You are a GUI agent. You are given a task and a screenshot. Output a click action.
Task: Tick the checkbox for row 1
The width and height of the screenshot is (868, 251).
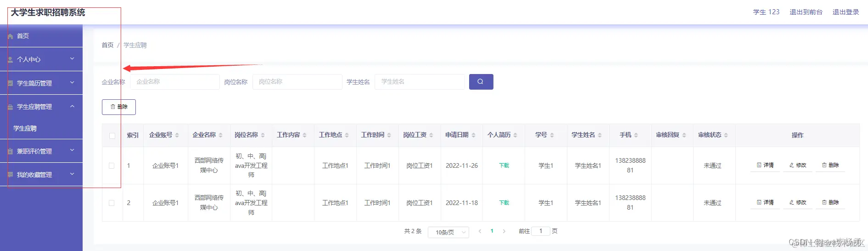[112, 165]
